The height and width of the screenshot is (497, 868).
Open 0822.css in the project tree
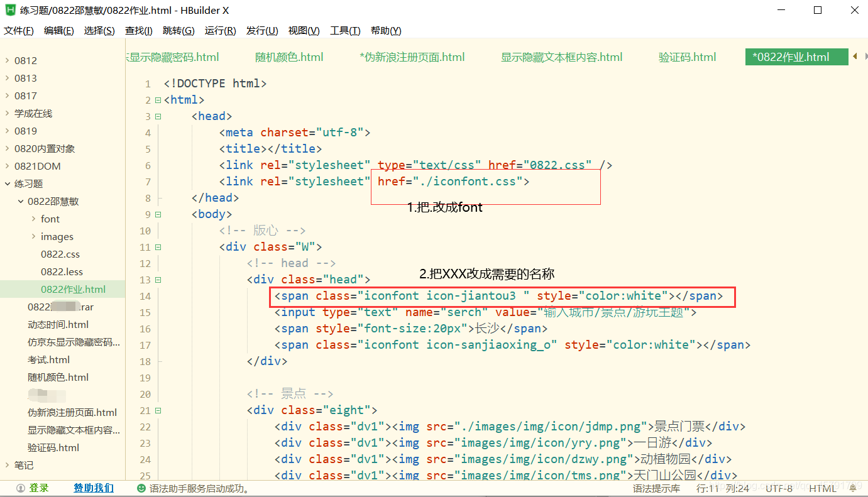(x=60, y=254)
